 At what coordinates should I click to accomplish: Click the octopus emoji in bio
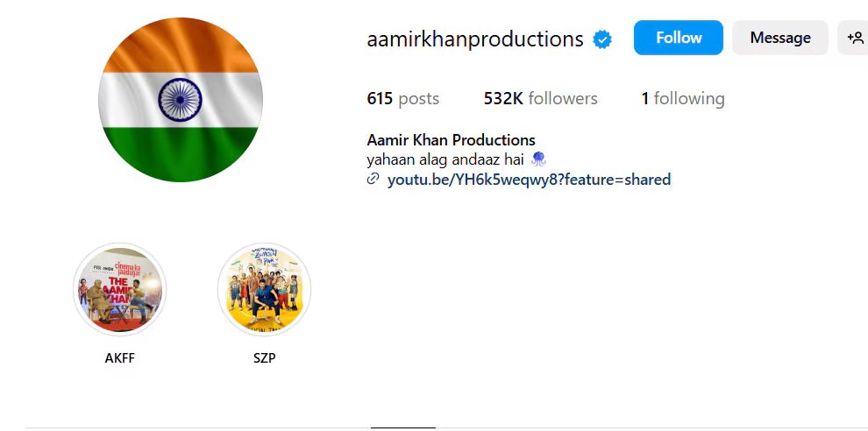coord(538,160)
